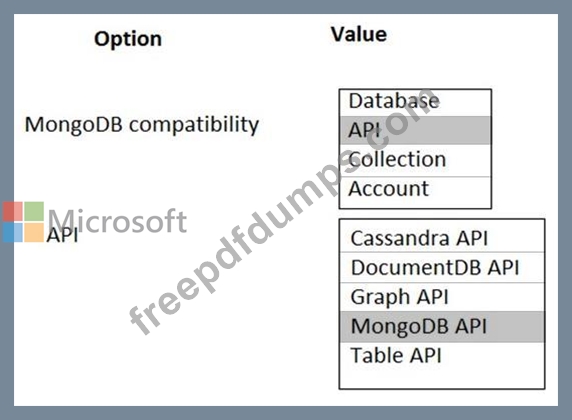Click the orange square of the Microsoft logo
Viewport: 572px width, 420px height.
coord(34,233)
